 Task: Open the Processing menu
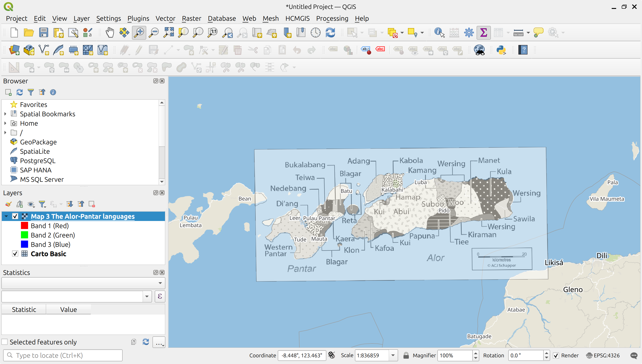(332, 18)
